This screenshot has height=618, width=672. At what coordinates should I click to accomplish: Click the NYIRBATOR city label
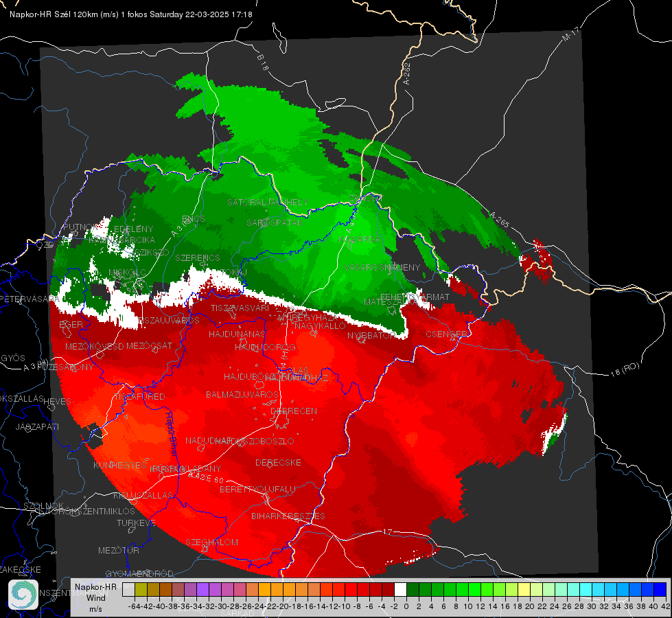pyautogui.click(x=371, y=335)
